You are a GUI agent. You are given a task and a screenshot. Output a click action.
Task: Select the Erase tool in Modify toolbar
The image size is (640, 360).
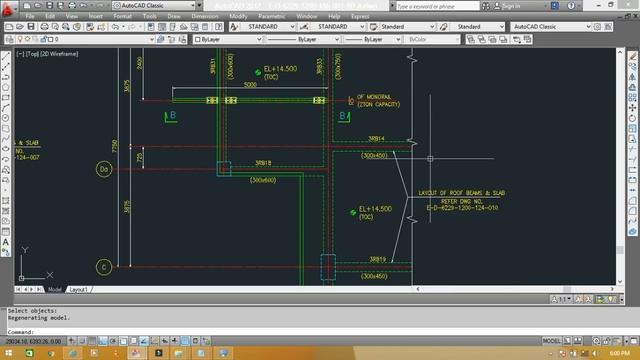[632, 56]
